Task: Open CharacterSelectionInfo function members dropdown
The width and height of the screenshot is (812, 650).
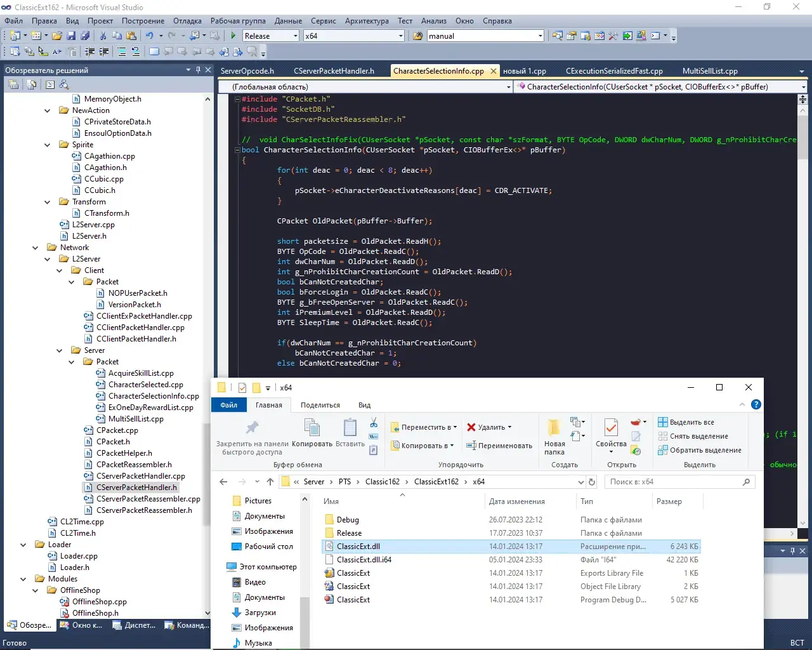Action: click(x=803, y=87)
